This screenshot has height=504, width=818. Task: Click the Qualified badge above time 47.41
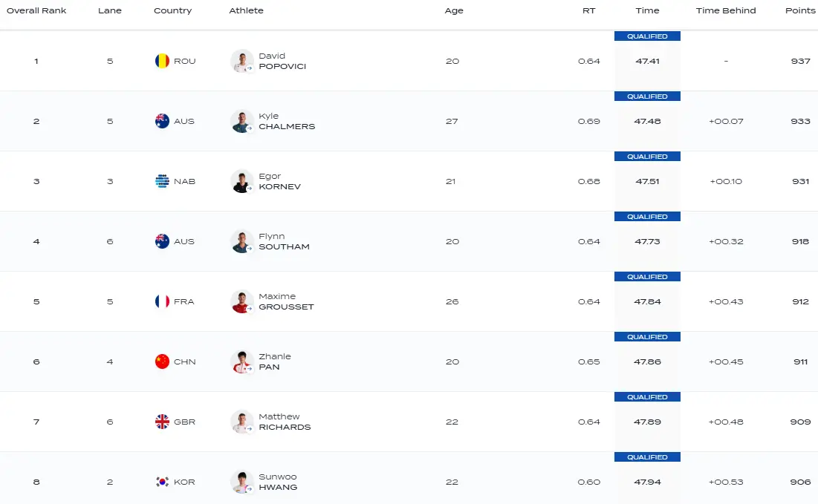pyautogui.click(x=647, y=36)
